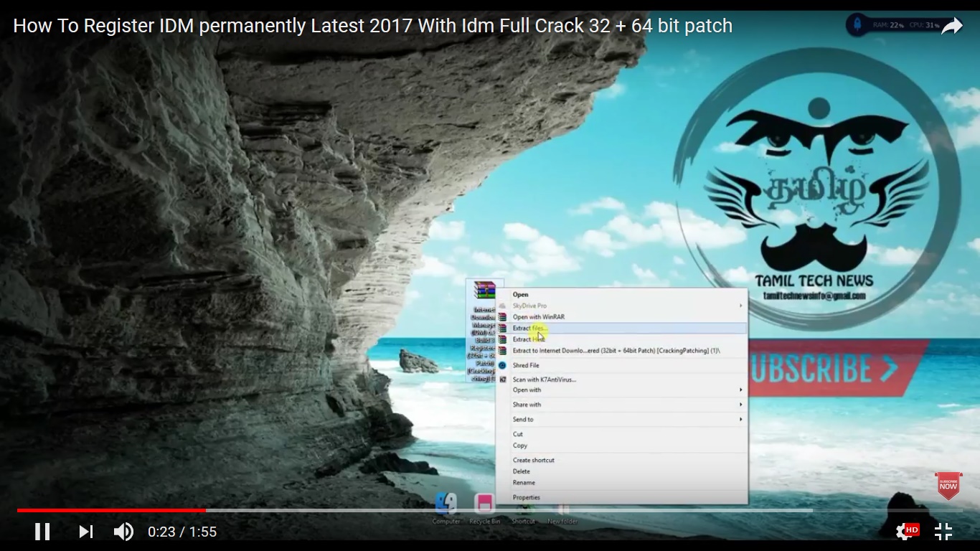Pause the video playback
The image size is (980, 551).
(42, 532)
